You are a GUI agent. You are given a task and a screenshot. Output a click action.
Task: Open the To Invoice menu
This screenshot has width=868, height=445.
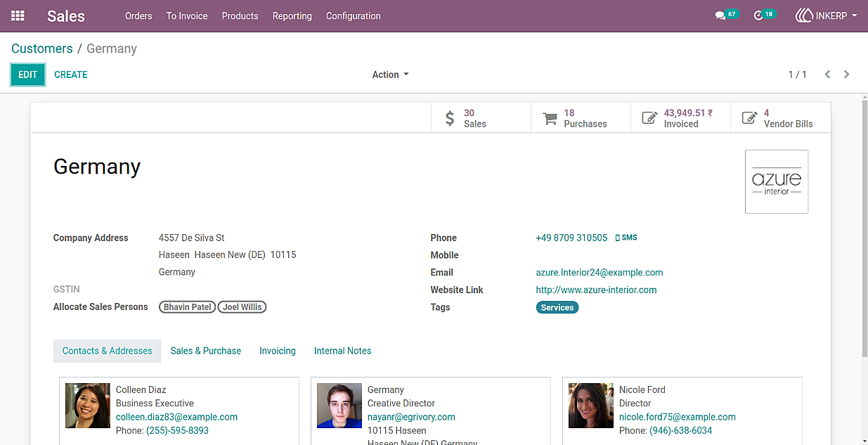pyautogui.click(x=187, y=15)
